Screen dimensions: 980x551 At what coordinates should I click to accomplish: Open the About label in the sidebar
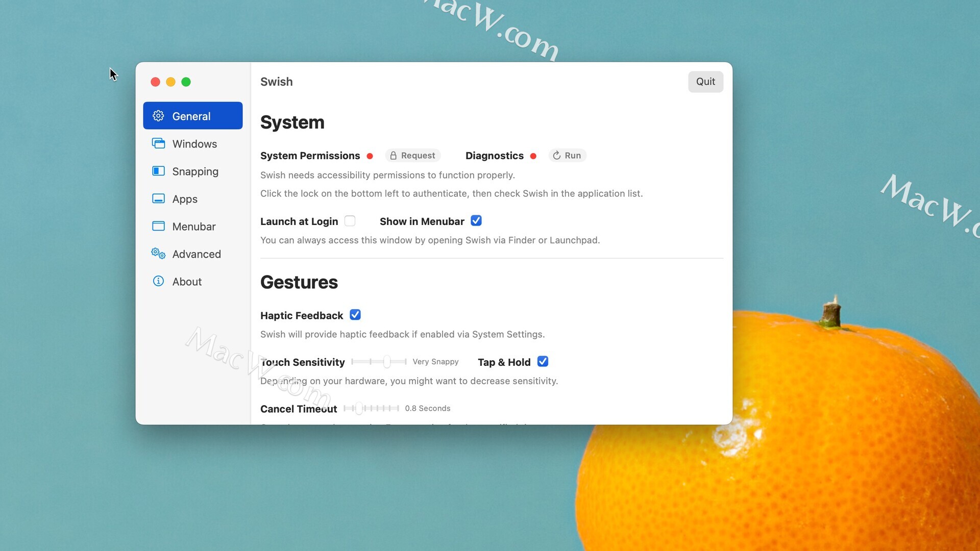click(187, 282)
